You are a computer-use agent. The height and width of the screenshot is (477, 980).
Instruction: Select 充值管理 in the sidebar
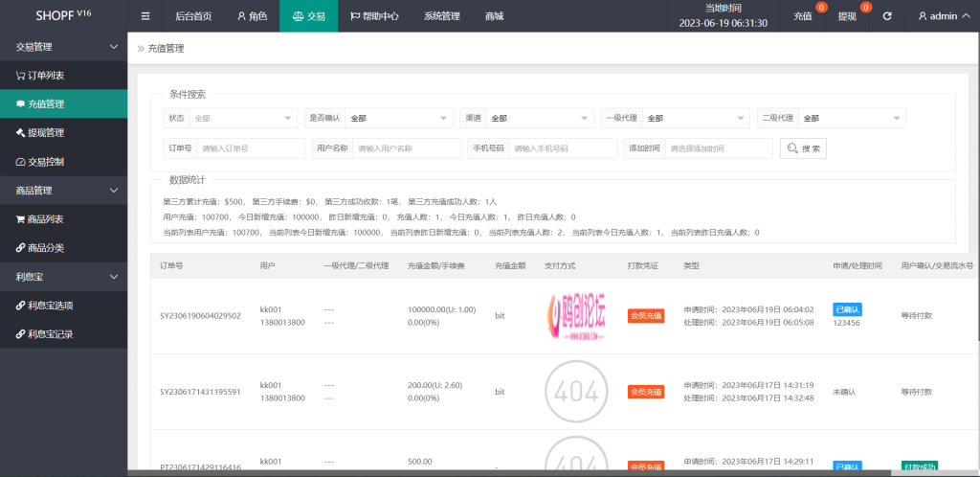[64, 104]
